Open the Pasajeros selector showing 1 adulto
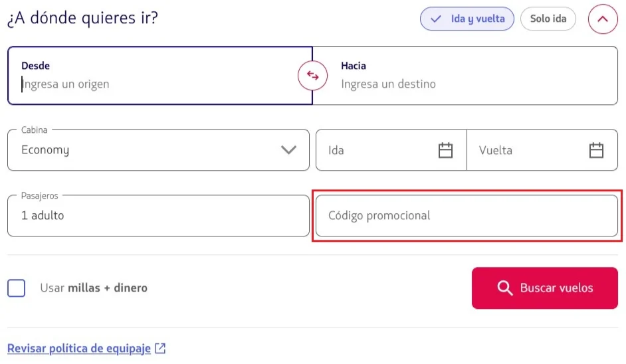The width and height of the screenshot is (626, 364). (158, 215)
